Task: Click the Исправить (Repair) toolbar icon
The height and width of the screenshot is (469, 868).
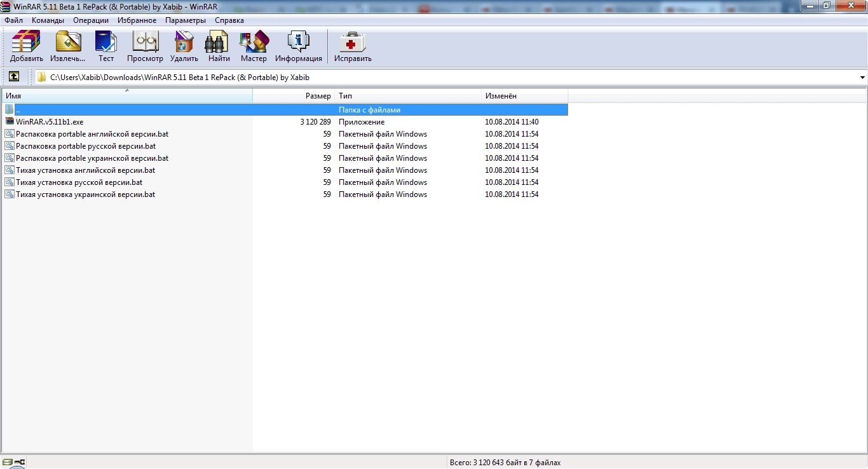Action: [353, 47]
